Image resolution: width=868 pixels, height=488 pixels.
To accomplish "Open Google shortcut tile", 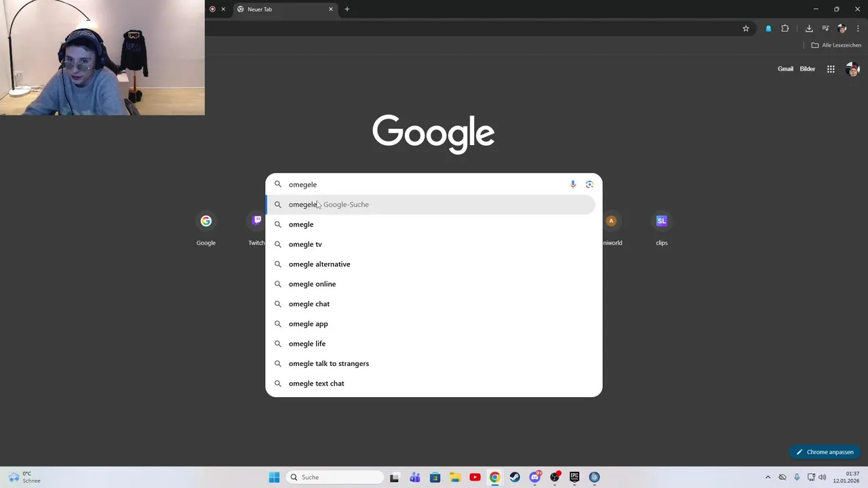I will click(206, 229).
